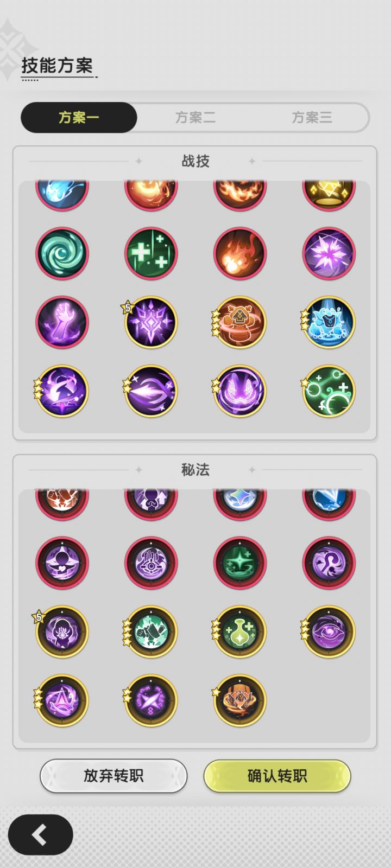Select the purple reaching hand skill
Viewport: 391px width, 868px height.
click(x=62, y=322)
